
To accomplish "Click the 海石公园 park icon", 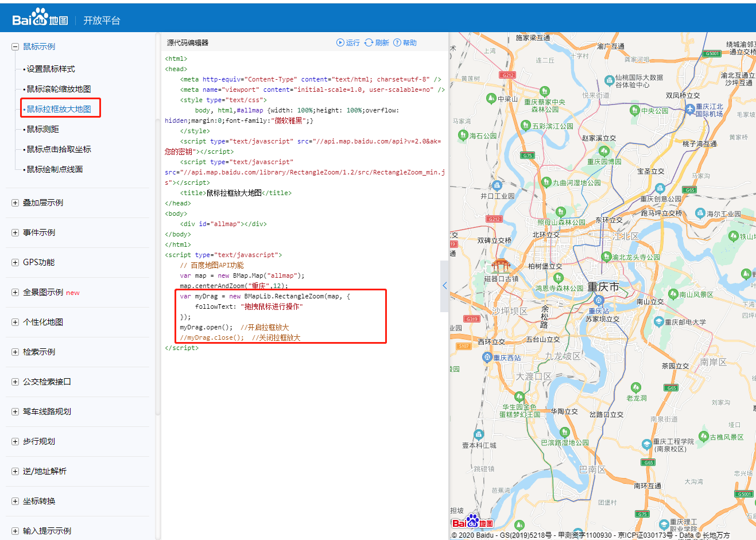I will 463,135.
